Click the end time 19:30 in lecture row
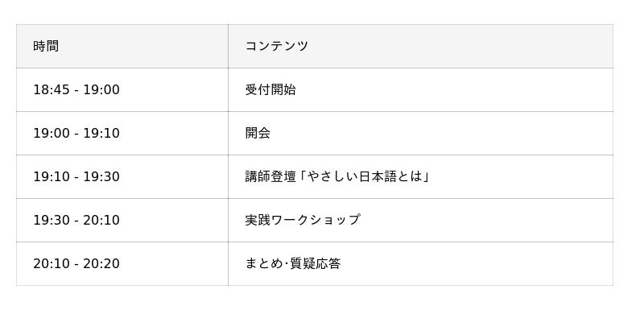644x310 pixels. 101,177
